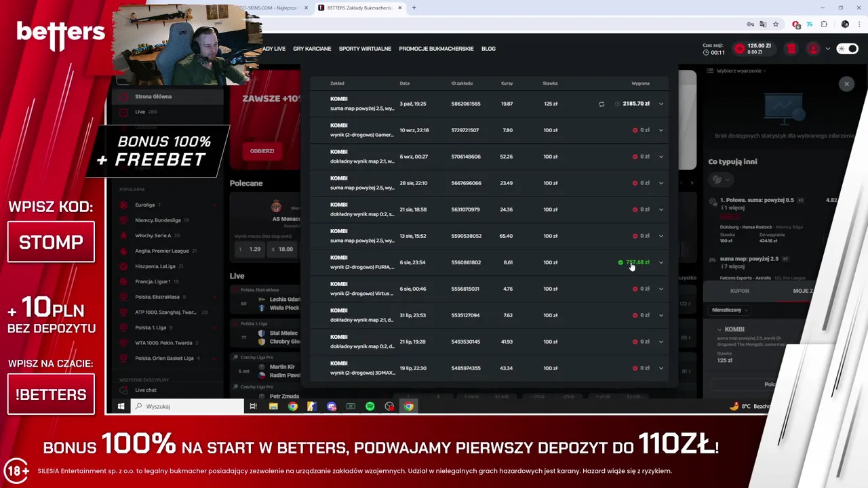Open File Explorer from the taskbar
The image size is (868, 488).
(x=273, y=407)
